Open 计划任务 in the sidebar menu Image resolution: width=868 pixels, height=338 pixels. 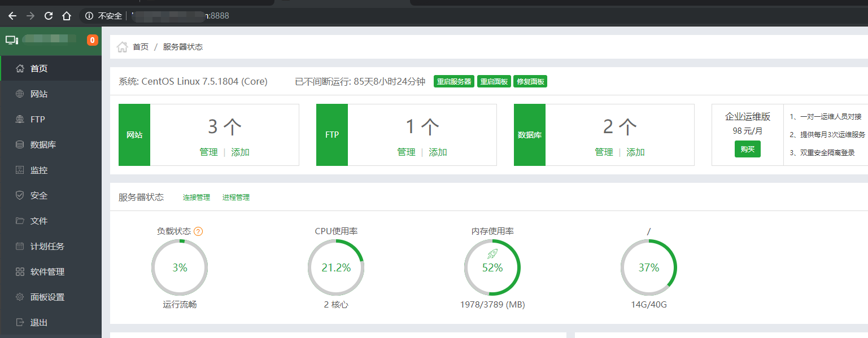pos(51,246)
